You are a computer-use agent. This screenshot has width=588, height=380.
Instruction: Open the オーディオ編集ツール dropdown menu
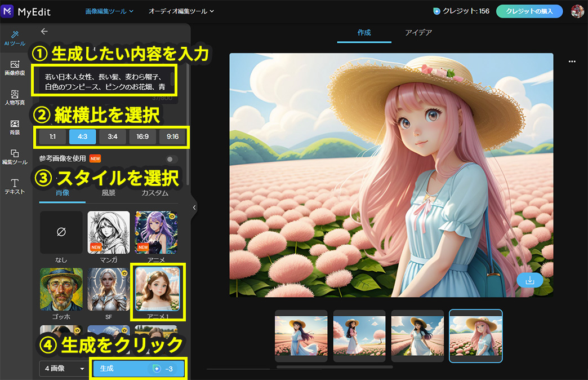coord(181,11)
